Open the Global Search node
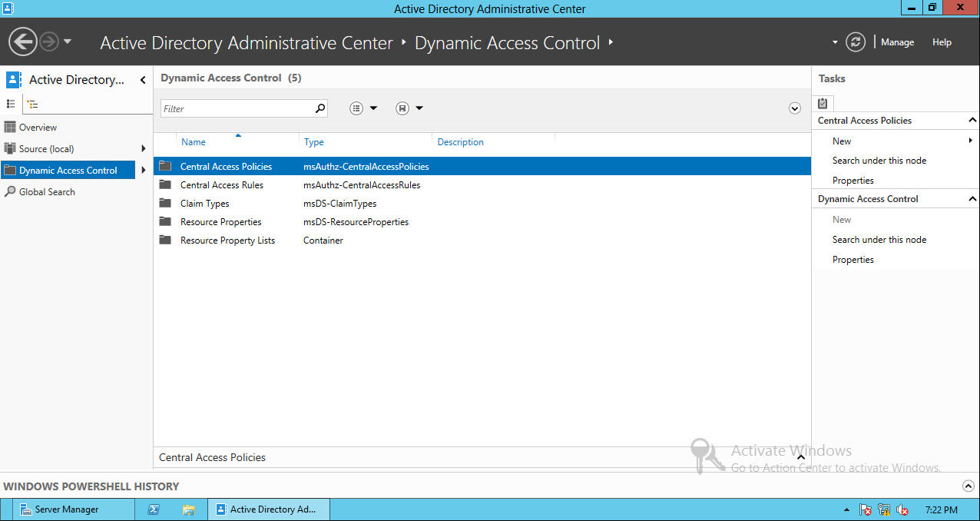This screenshot has width=980, height=521. (46, 191)
